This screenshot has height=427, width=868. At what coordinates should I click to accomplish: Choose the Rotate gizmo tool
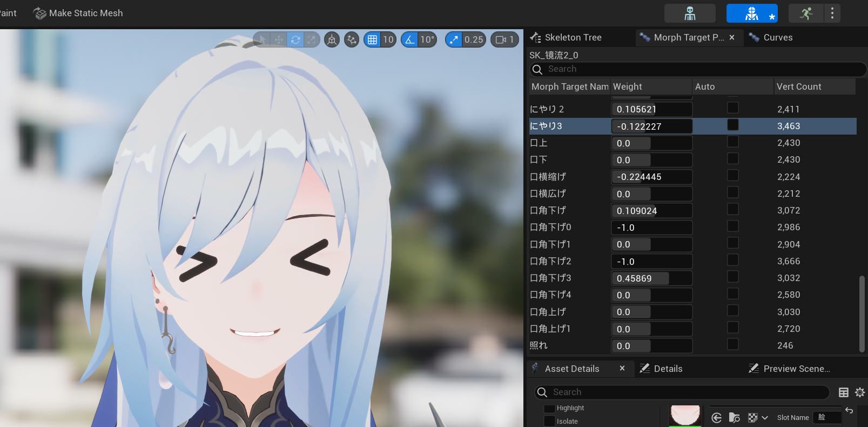tap(295, 39)
